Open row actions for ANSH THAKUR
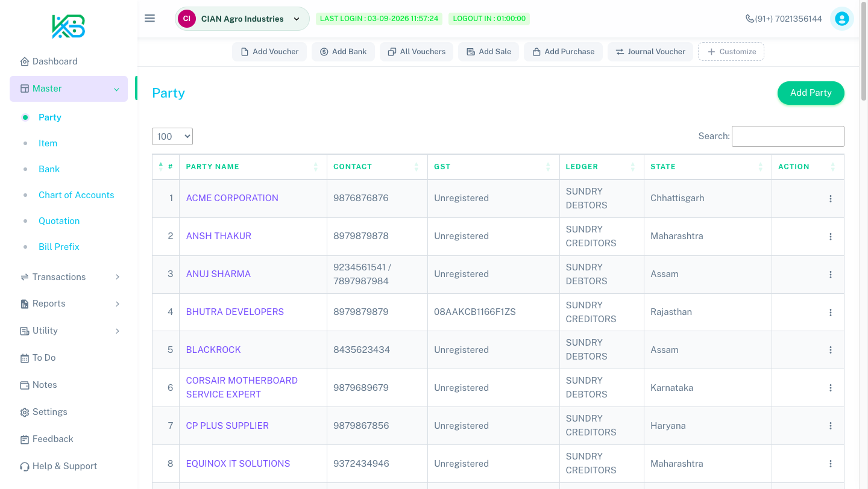The height and width of the screenshot is (489, 868). tap(831, 237)
